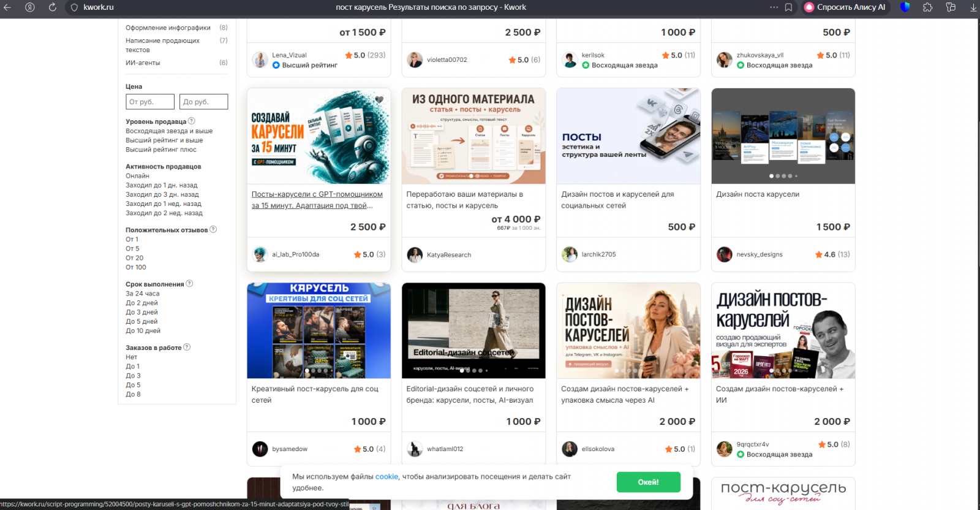Show help for Срок выполнения

pyautogui.click(x=189, y=284)
